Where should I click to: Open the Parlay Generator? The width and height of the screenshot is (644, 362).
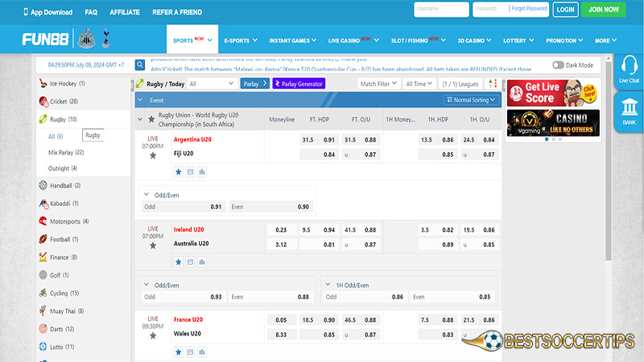pos(299,84)
